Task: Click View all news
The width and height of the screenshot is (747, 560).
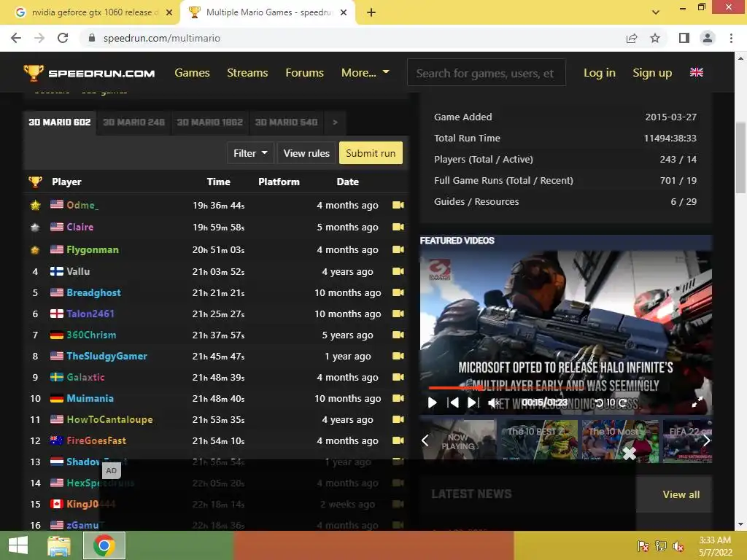Action: (x=681, y=495)
